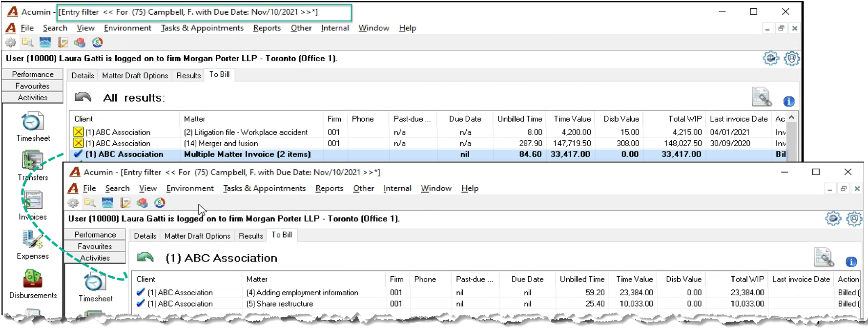
Task: Select the 148,027.50 Total WIP cell
Action: 682,143
